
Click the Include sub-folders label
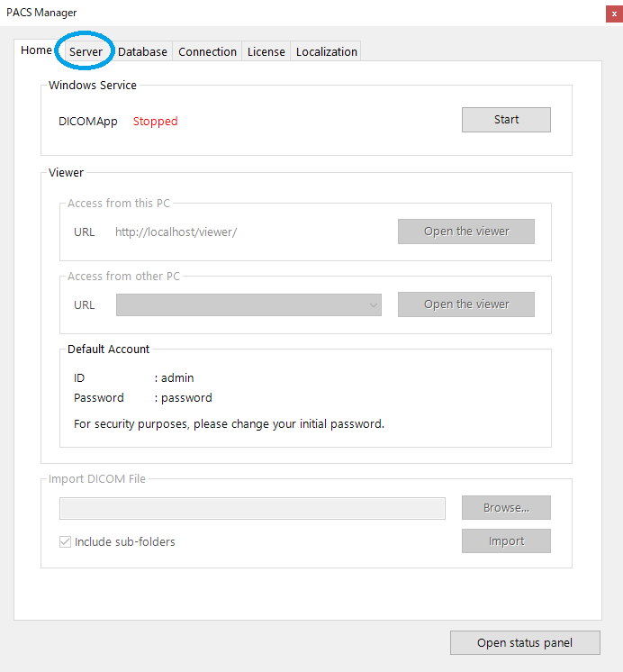(x=124, y=541)
